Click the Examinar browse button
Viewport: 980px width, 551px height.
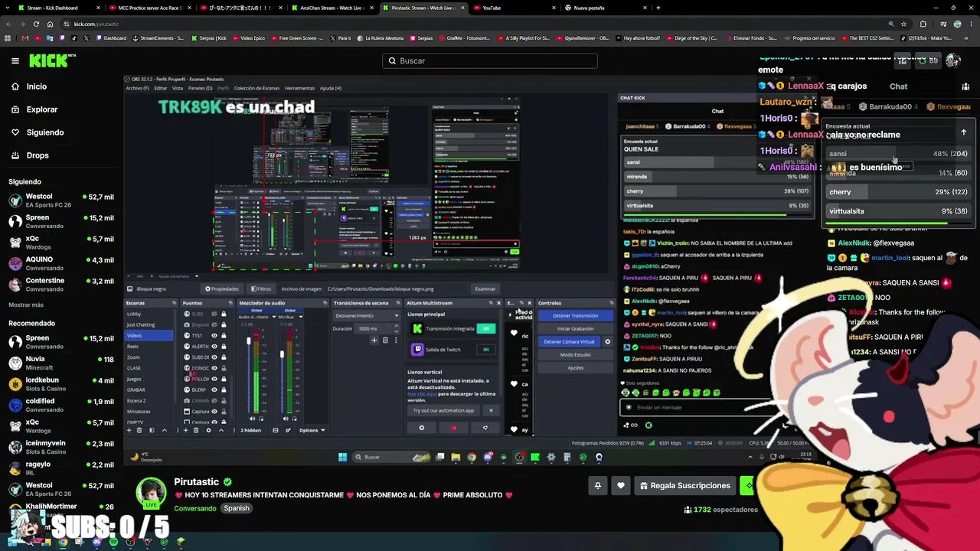tap(485, 289)
